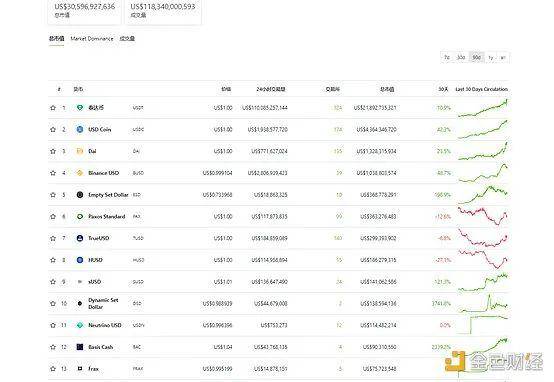Open the Empty Set Dollar name link
This screenshot has height=382, width=554.
[x=108, y=195]
